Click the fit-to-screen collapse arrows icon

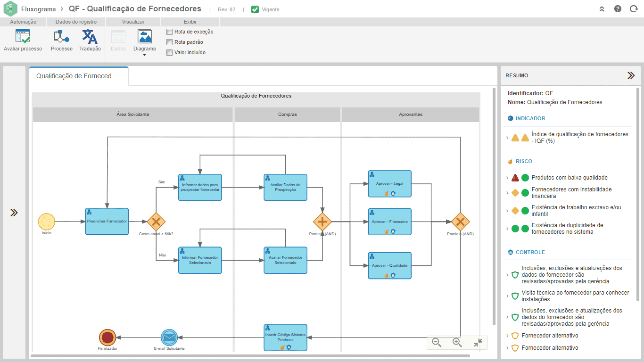478,343
